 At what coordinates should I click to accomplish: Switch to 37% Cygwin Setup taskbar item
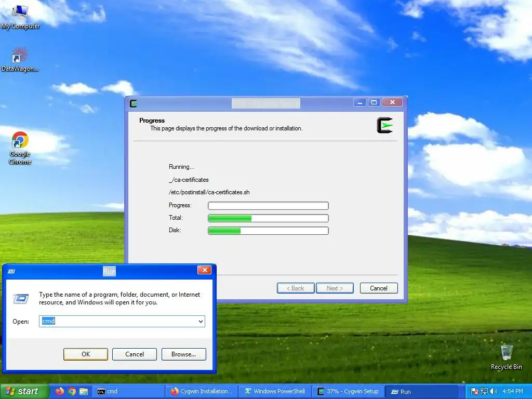coord(348,391)
